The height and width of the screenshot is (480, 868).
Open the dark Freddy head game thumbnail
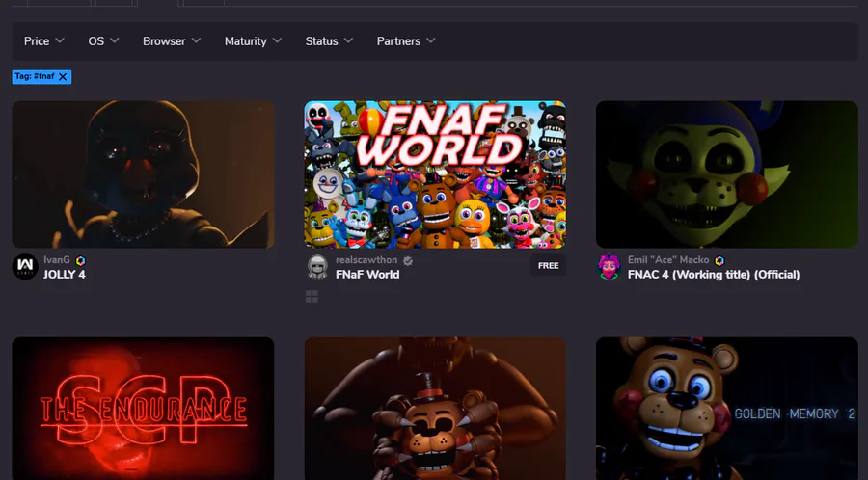tap(435, 409)
